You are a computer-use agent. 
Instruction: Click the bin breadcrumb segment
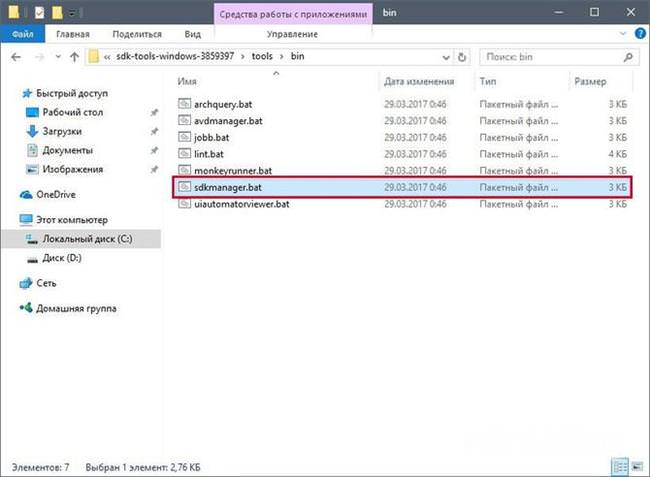point(297,56)
